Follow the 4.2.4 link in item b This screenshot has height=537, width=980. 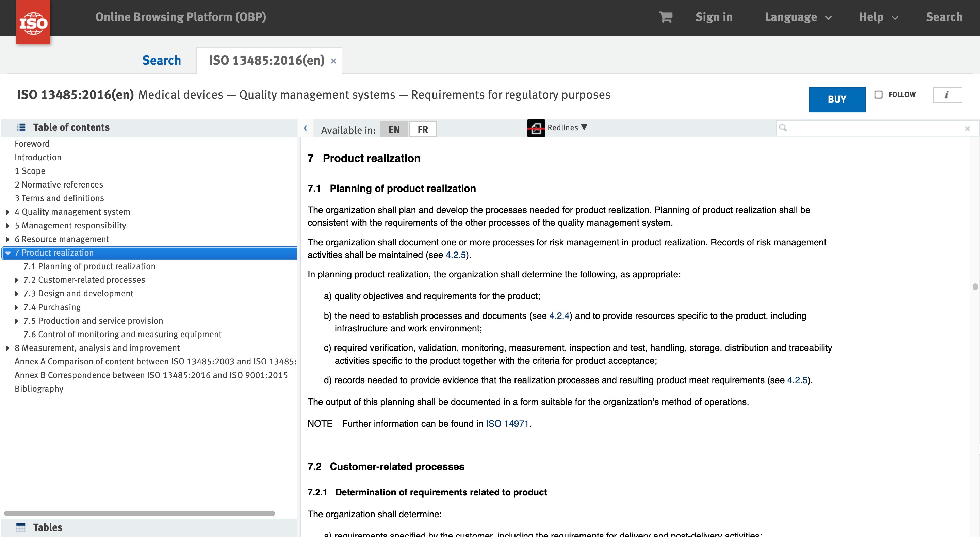pos(559,316)
